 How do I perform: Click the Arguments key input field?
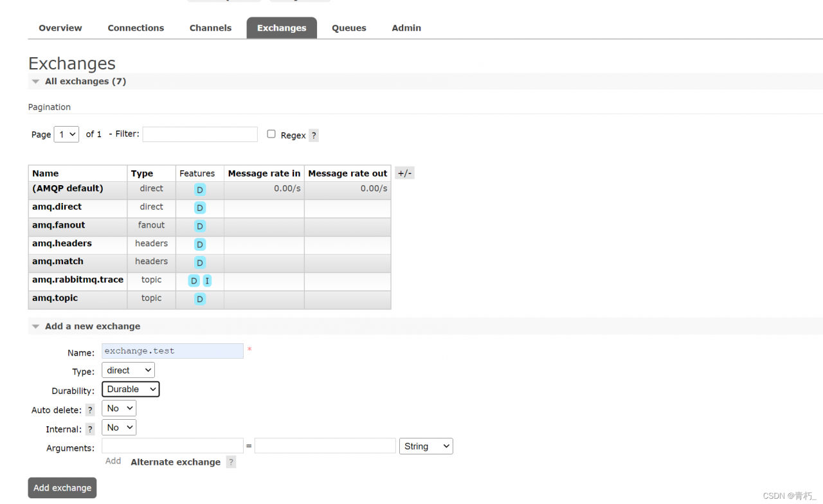coord(172,446)
